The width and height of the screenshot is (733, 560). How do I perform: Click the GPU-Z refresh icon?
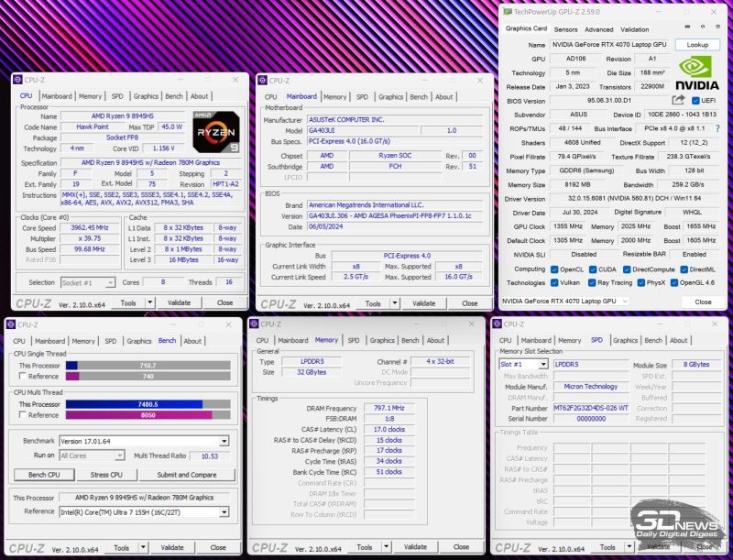pyautogui.click(x=701, y=28)
